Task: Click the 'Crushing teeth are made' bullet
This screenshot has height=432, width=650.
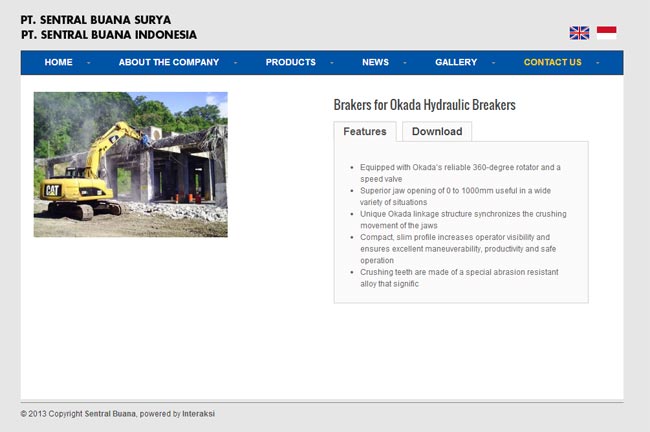Action: pyautogui.click(x=459, y=277)
